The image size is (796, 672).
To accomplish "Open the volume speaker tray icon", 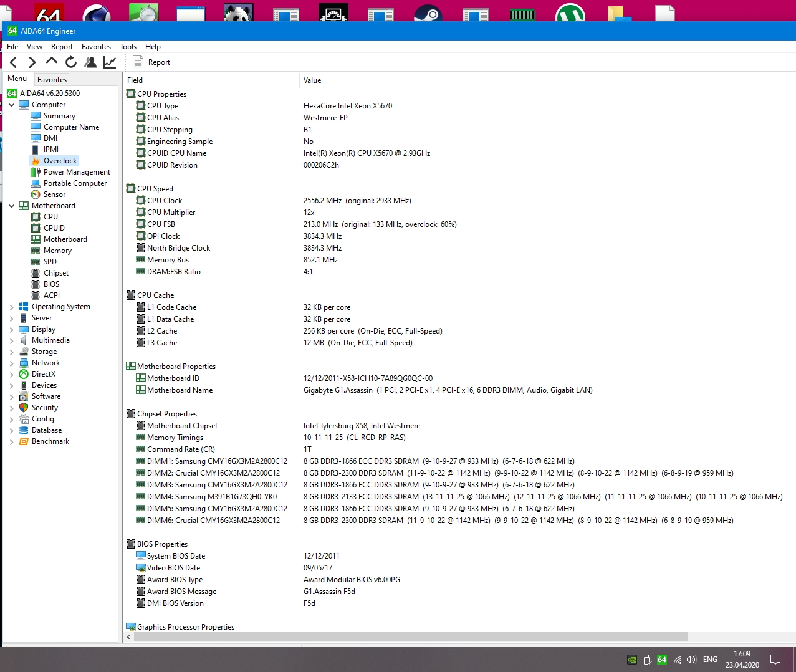I will coord(691,660).
